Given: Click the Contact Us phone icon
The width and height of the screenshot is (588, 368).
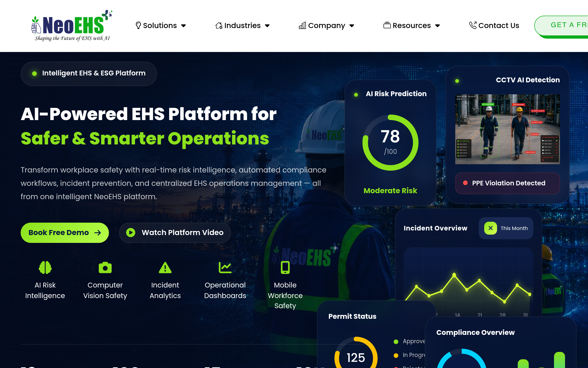Looking at the screenshot, I should [x=473, y=25].
